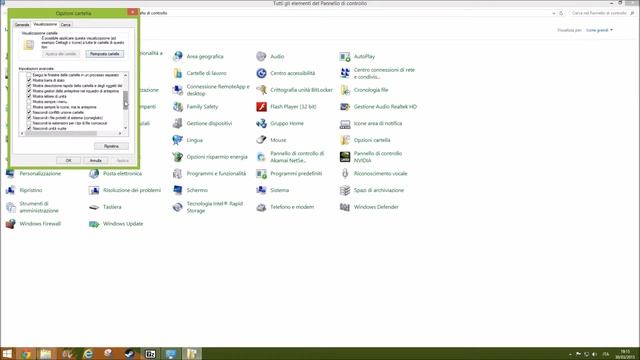
Task: Launch Google Chrome from taskbar
Action: tap(26, 354)
